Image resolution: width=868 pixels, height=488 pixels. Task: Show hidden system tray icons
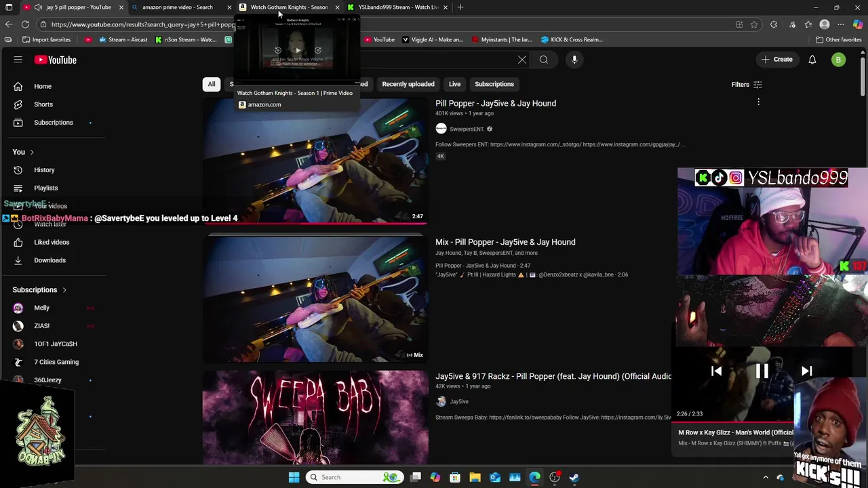pyautogui.click(x=766, y=477)
